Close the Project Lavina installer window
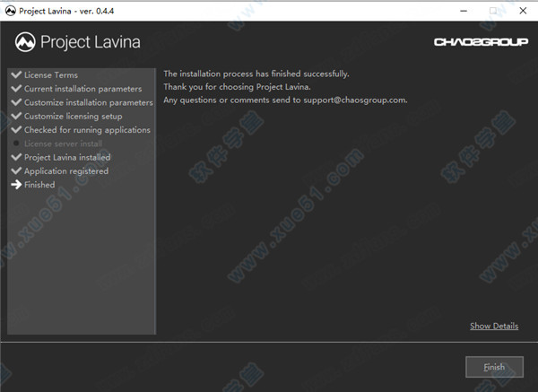This screenshot has height=392, width=538. (x=523, y=11)
